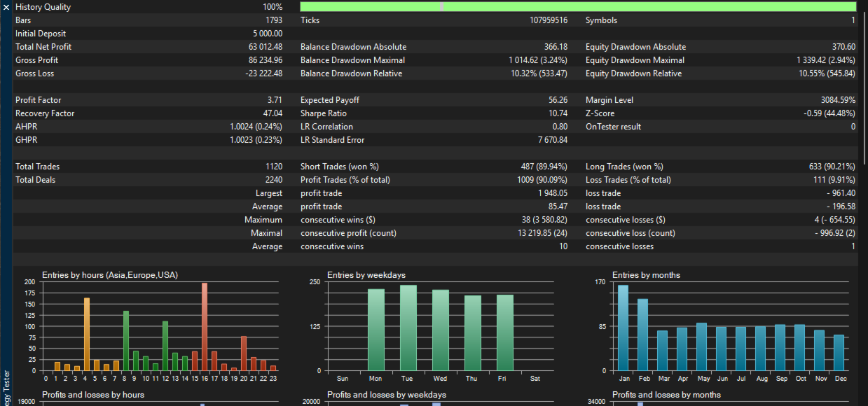The width and height of the screenshot is (868, 406).
Task: Close the Strategy Tester panel
Action: pyautogui.click(x=6, y=7)
